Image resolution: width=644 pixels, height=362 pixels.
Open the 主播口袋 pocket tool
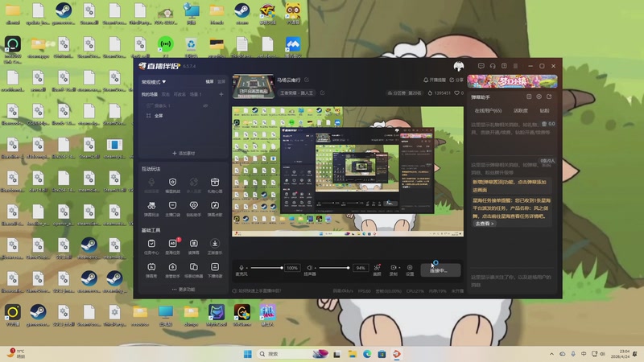[x=172, y=208]
